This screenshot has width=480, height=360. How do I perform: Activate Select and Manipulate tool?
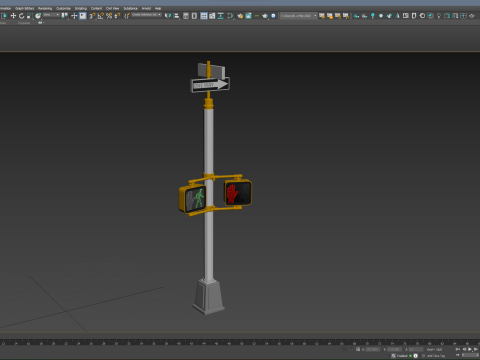(x=74, y=16)
